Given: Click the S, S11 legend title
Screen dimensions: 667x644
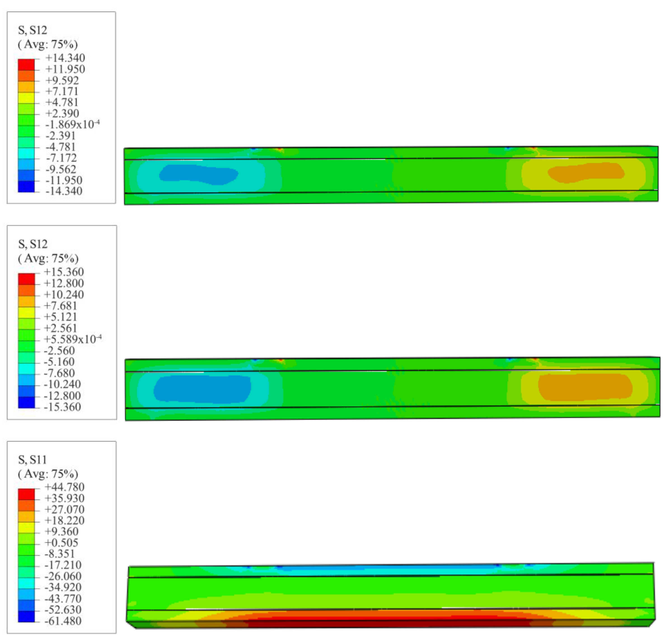Looking at the screenshot, I should [32, 460].
